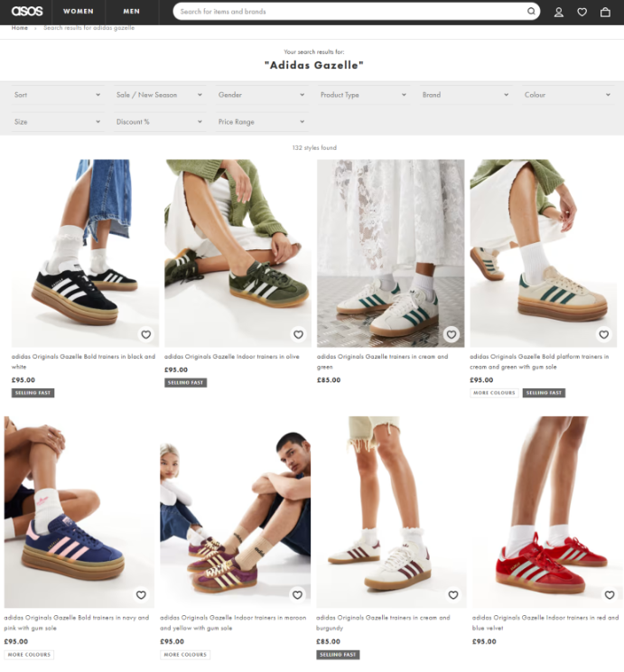Expand the Gender filter

(x=261, y=95)
